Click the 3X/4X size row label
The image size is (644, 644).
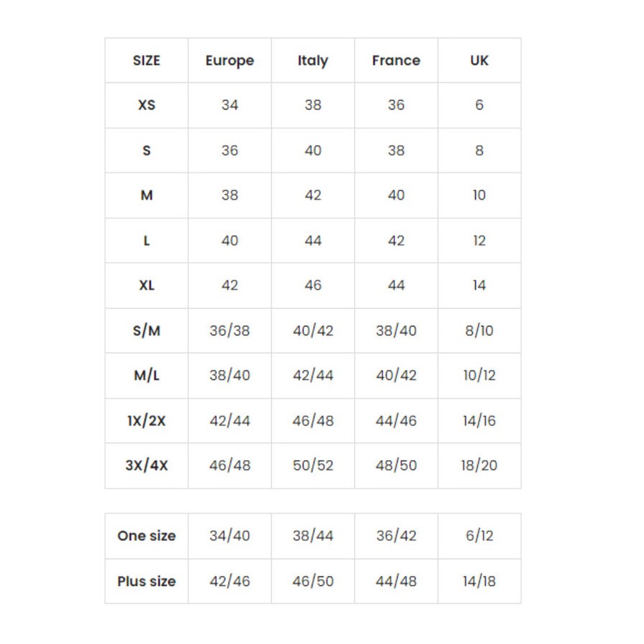147,465
